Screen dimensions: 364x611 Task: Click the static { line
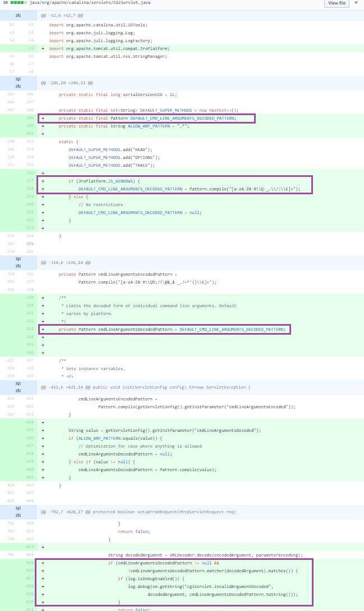pyautogui.click(x=68, y=142)
